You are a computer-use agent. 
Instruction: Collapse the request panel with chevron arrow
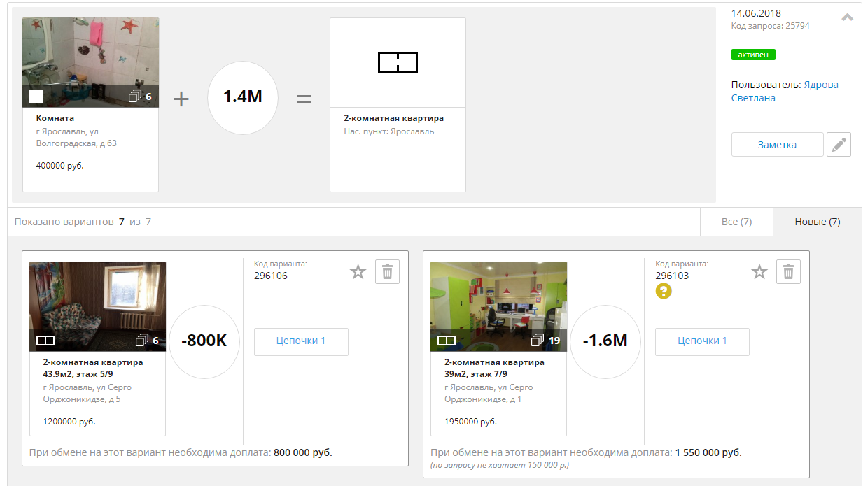847,18
